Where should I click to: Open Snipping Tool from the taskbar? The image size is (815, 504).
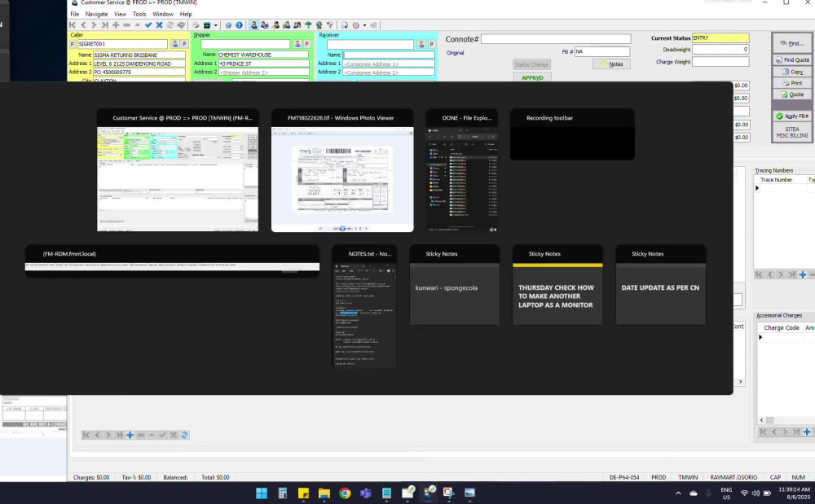click(x=449, y=493)
